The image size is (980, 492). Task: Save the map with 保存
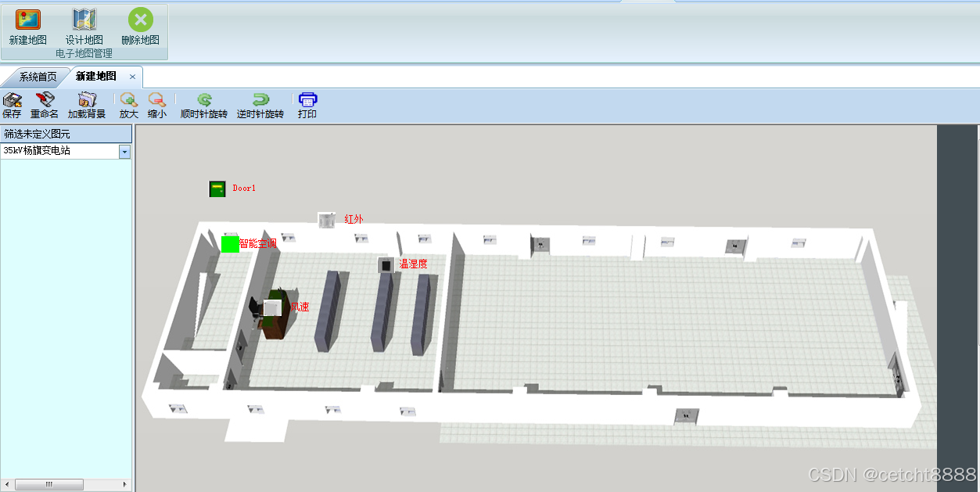click(12, 106)
